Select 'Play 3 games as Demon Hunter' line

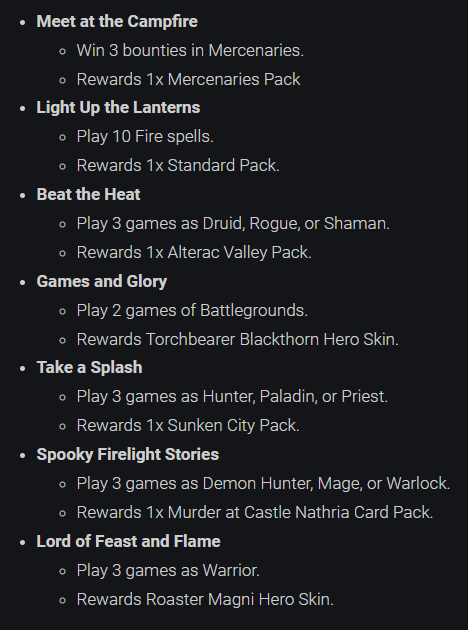pyautogui.click(x=263, y=483)
